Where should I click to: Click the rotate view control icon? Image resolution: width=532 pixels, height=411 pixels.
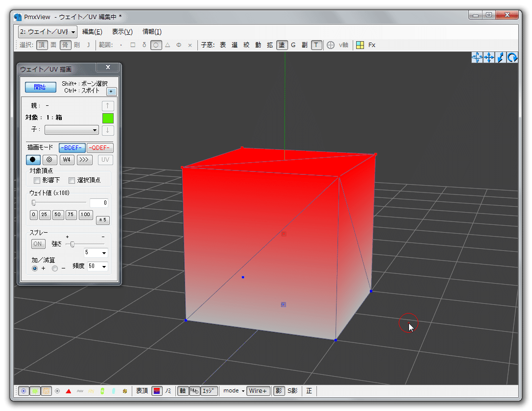[x=512, y=57]
